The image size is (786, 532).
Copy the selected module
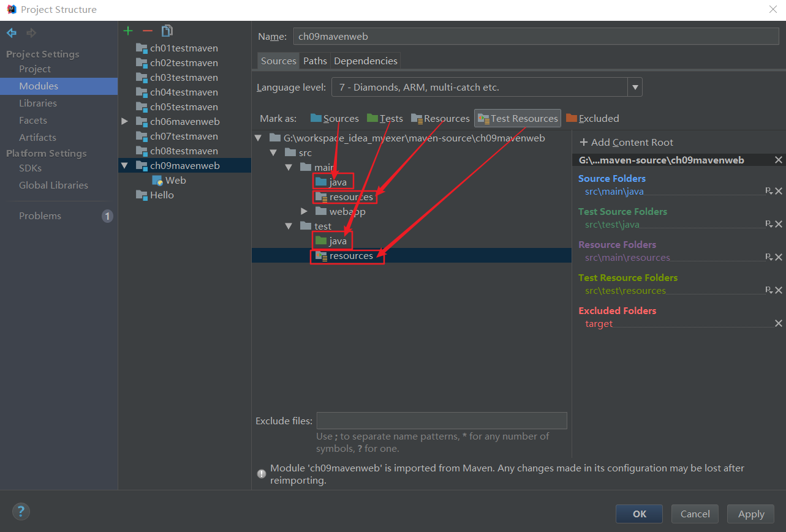click(x=167, y=31)
